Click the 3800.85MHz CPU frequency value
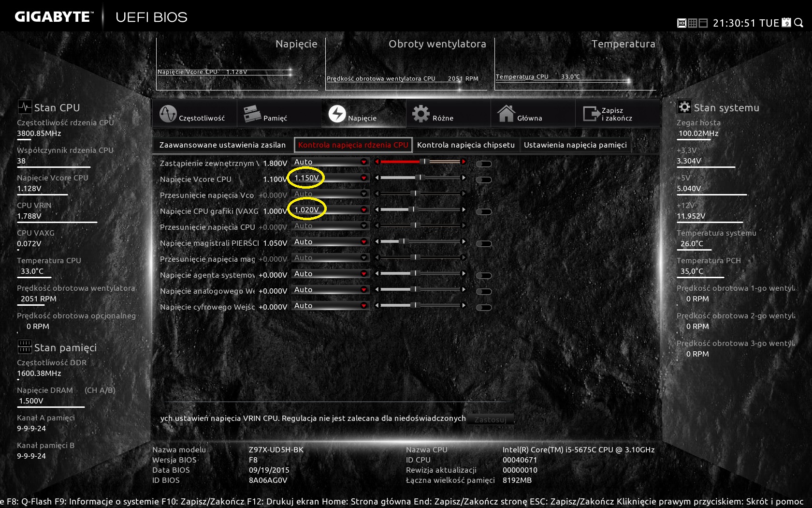This screenshot has width=812, height=508. 39,133
